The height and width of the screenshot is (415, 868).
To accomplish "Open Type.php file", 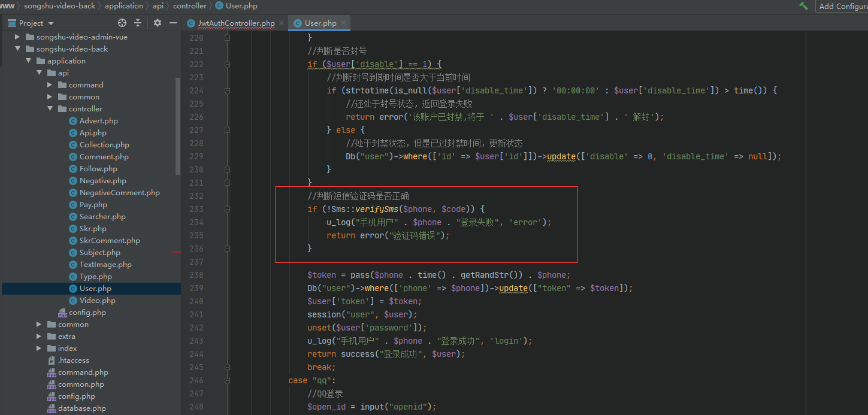I will click(95, 277).
